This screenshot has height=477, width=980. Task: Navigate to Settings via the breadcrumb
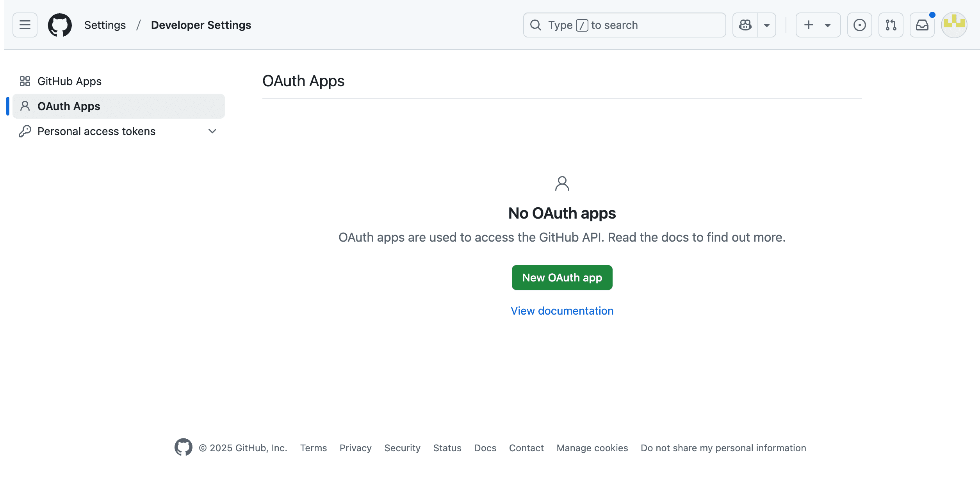click(105, 25)
